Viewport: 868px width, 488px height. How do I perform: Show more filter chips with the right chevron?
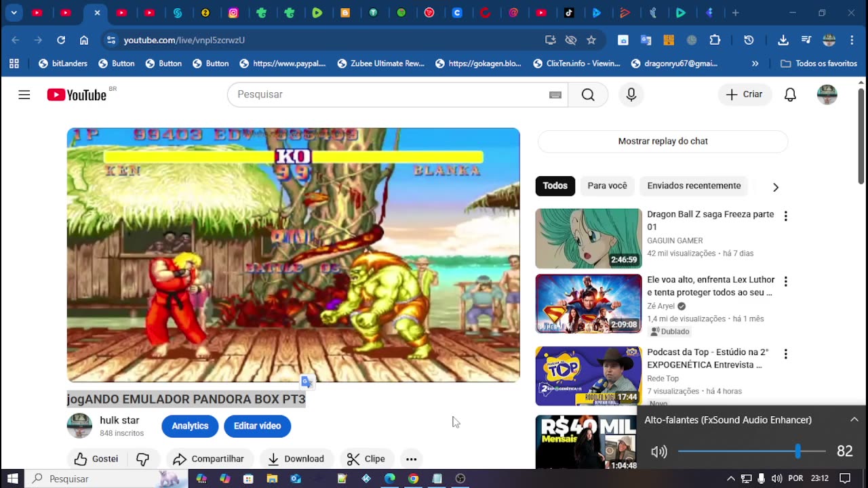pos(775,187)
